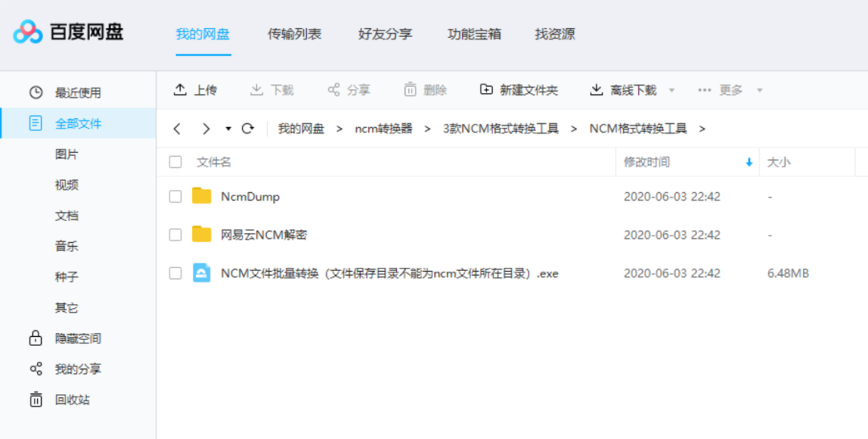Viewport: 868px width, 439px height.
Task: Open the 更多 dropdown arrow
Action: [x=759, y=90]
